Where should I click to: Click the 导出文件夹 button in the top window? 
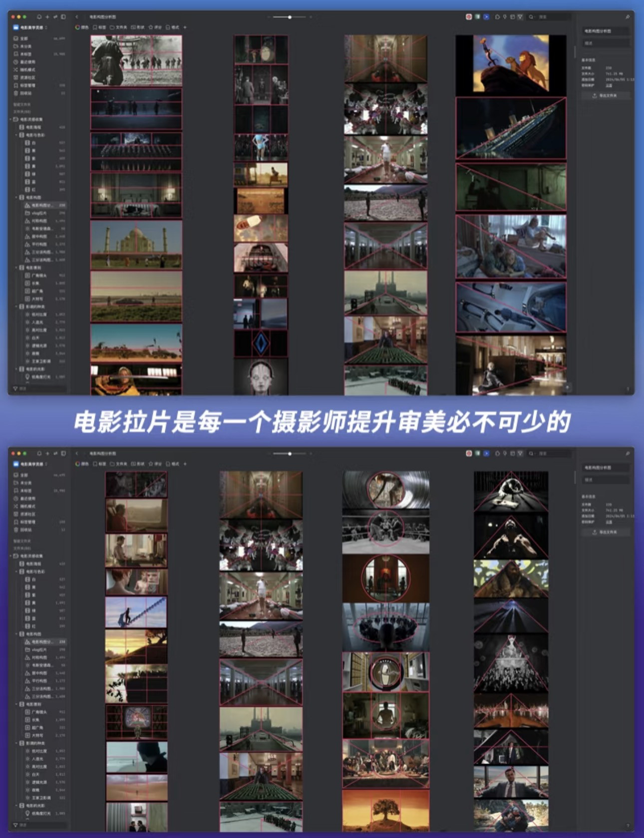[606, 95]
